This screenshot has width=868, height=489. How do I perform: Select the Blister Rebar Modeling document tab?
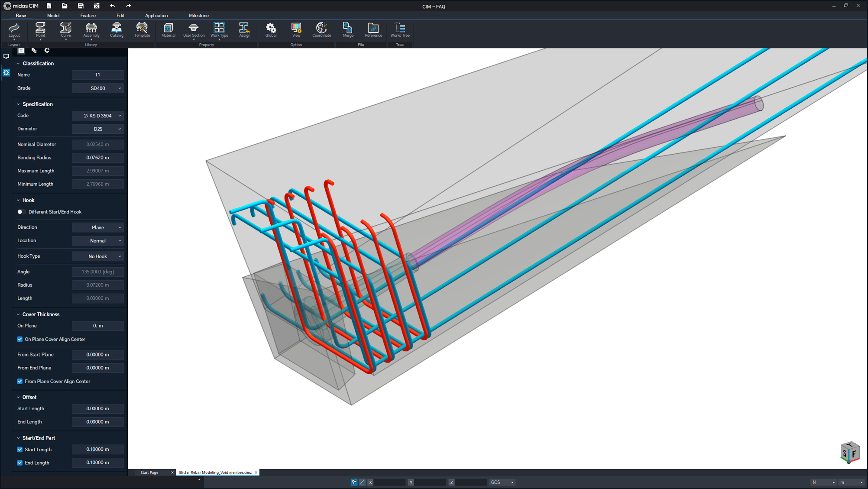point(215,473)
